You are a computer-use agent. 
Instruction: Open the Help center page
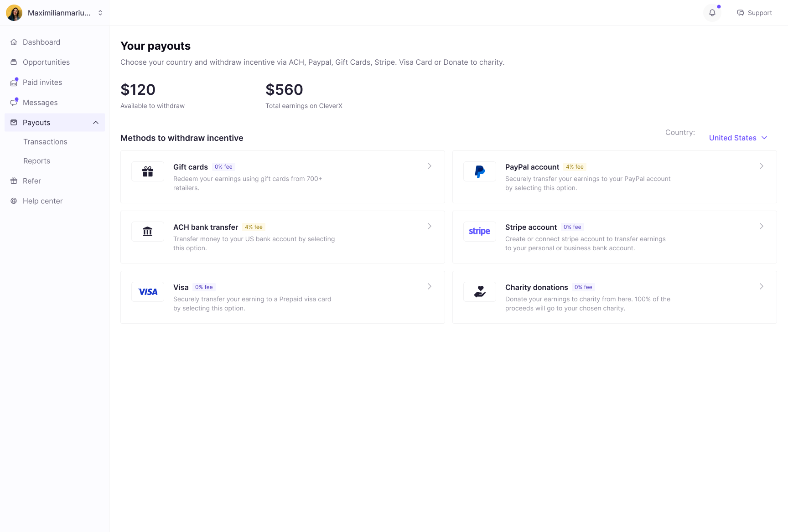coord(42,201)
